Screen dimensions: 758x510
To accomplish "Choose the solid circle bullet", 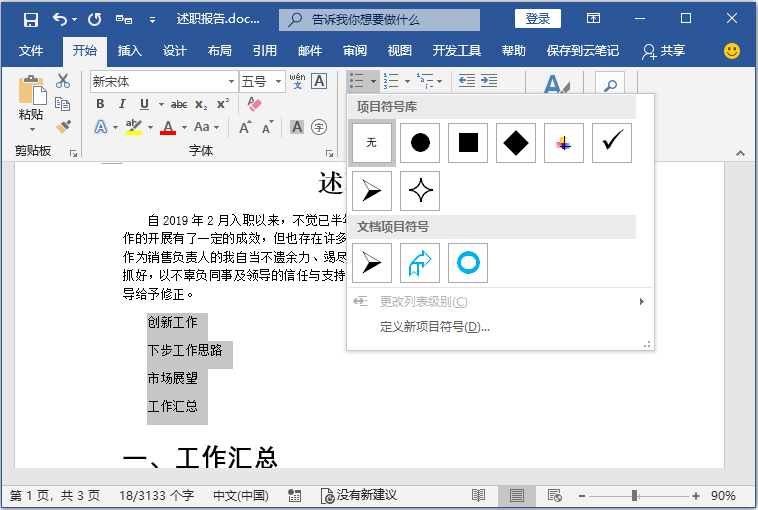I will [x=420, y=143].
